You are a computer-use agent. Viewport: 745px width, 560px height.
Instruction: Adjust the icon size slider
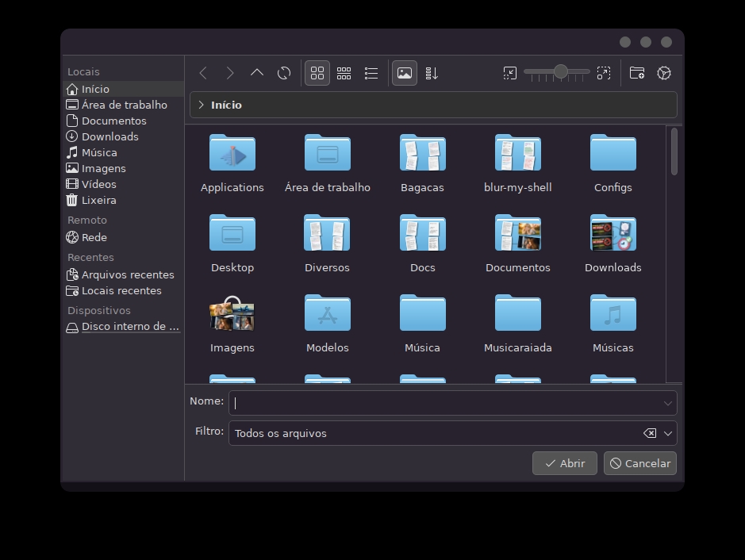click(x=560, y=72)
